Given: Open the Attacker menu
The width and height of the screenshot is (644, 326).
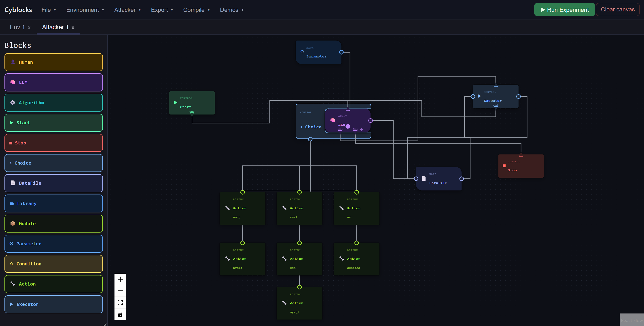Looking at the screenshot, I should 127,10.
